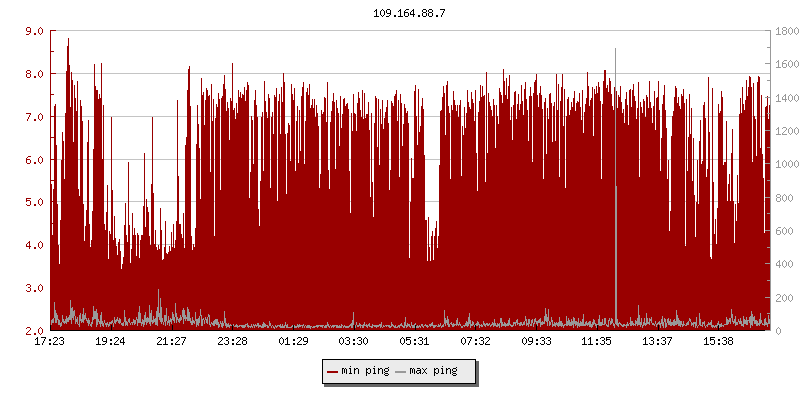Click the 9.0 value on left axis
Image resolution: width=800 pixels, height=400 pixels.
[34, 31]
